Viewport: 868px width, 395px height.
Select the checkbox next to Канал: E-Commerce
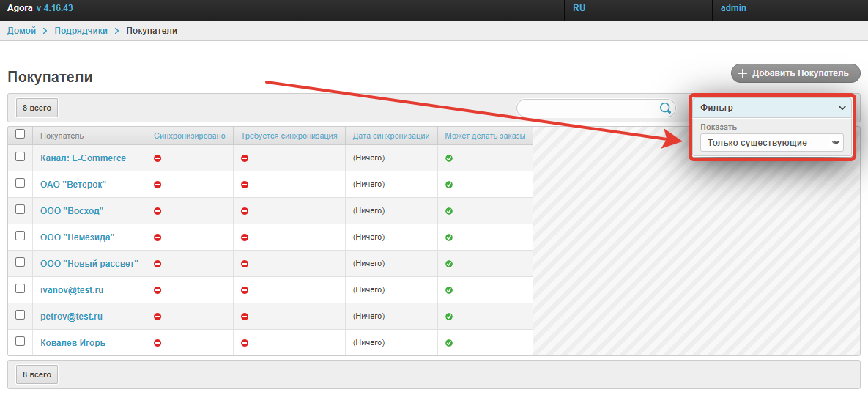21,157
